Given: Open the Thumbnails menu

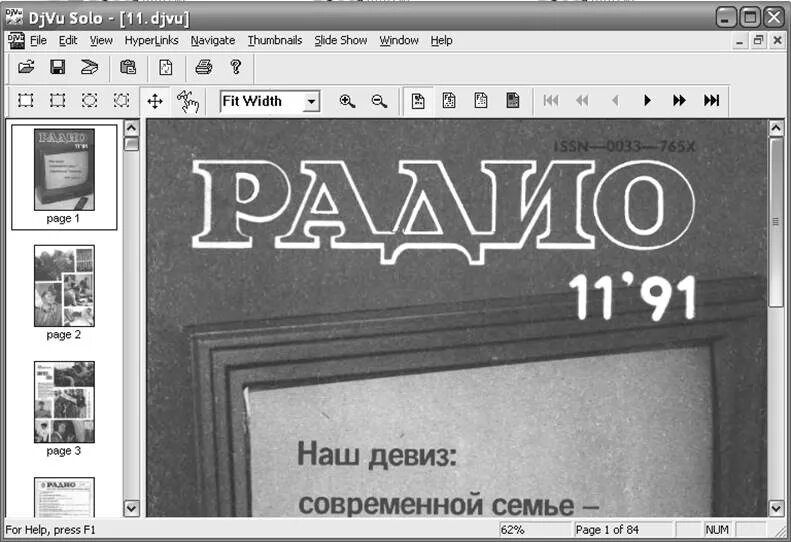Looking at the screenshot, I should coord(274,40).
